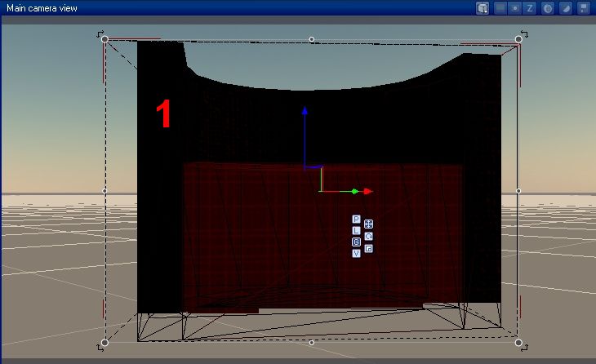Select the V gizmo mode button
The width and height of the screenshot is (596, 364).
pos(356,253)
